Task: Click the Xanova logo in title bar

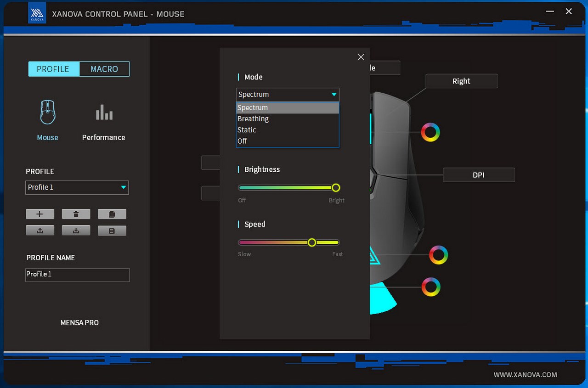Action: (x=37, y=13)
